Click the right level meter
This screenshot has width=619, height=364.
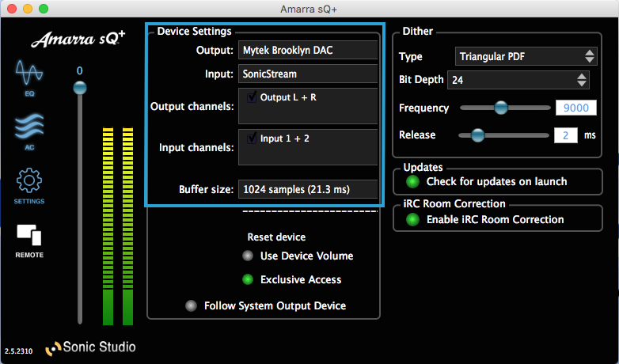[127, 226]
